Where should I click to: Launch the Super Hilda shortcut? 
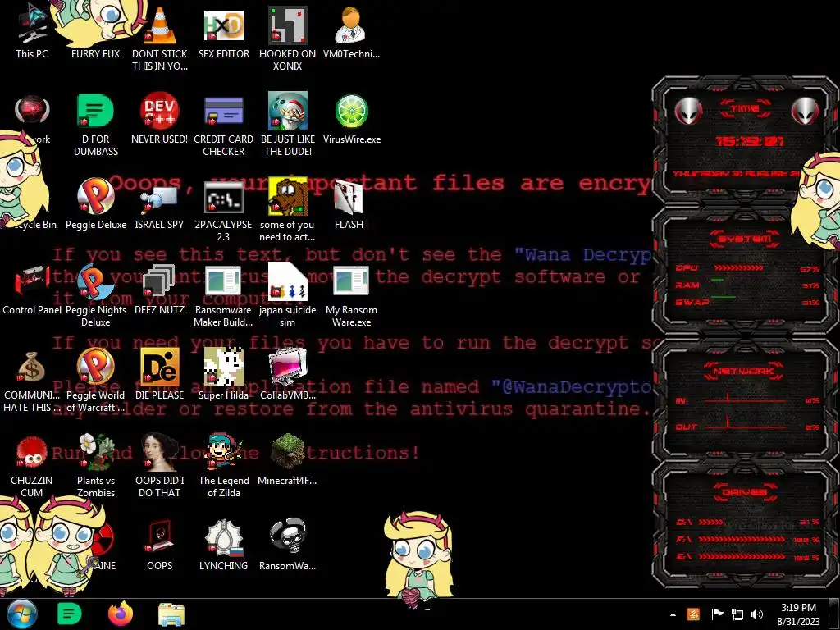click(224, 375)
